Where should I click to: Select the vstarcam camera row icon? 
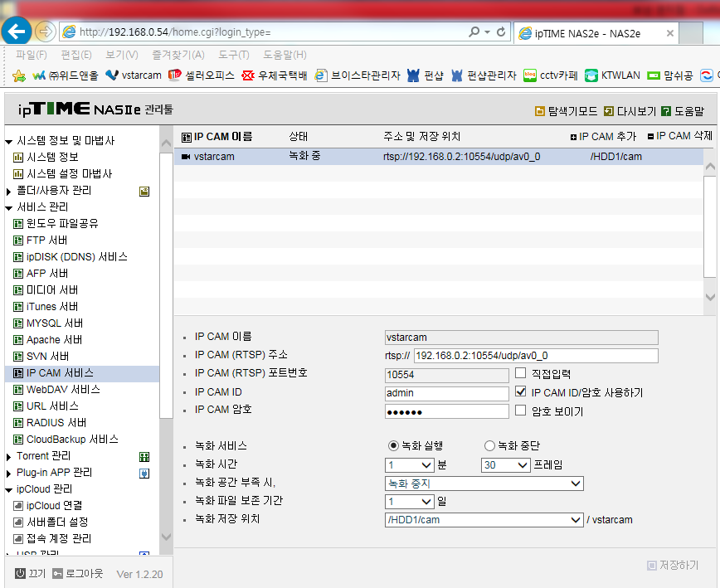click(x=186, y=157)
